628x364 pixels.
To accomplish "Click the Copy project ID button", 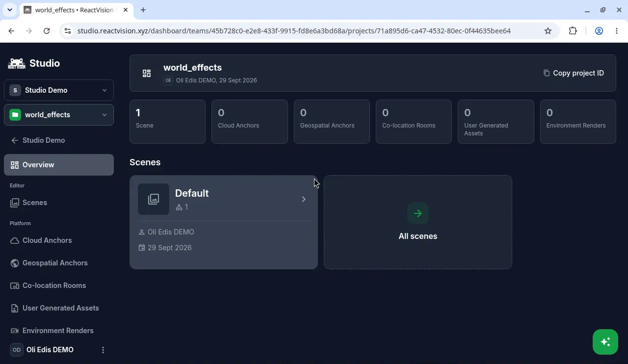I will click(x=574, y=73).
